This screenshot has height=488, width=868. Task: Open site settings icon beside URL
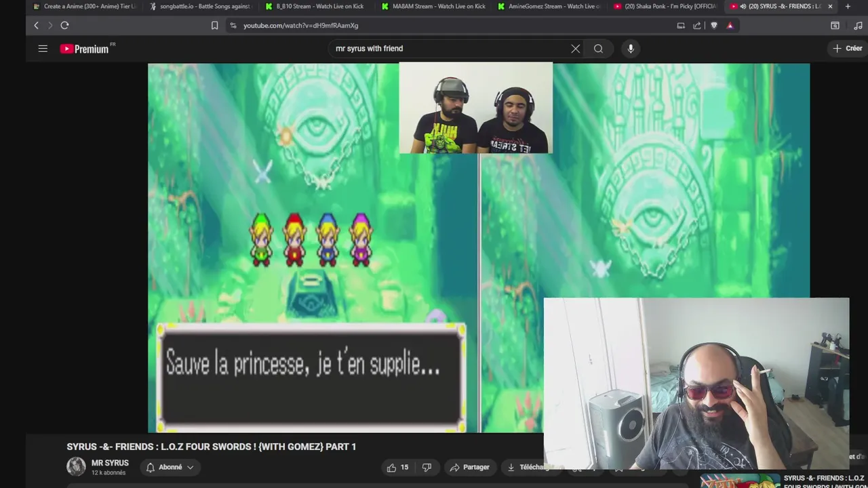tap(233, 25)
